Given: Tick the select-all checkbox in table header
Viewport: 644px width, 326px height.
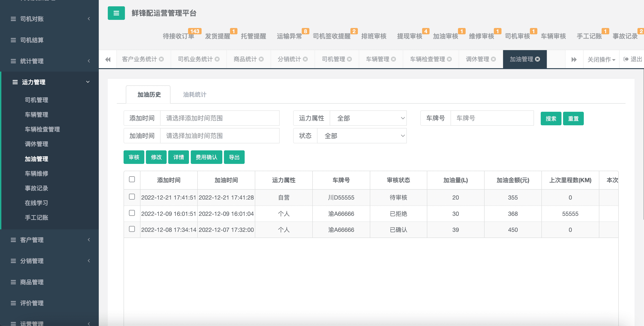Looking at the screenshot, I should pyautogui.click(x=132, y=179).
